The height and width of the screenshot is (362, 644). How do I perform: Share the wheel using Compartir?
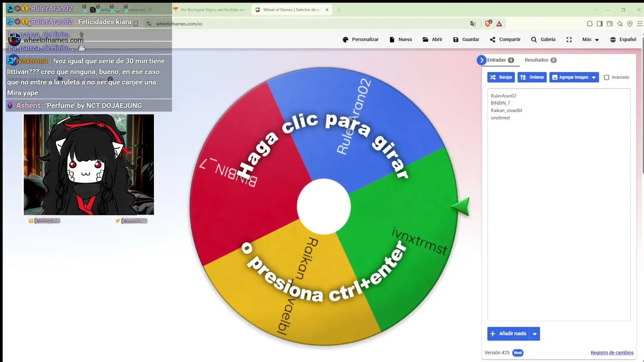click(x=505, y=39)
